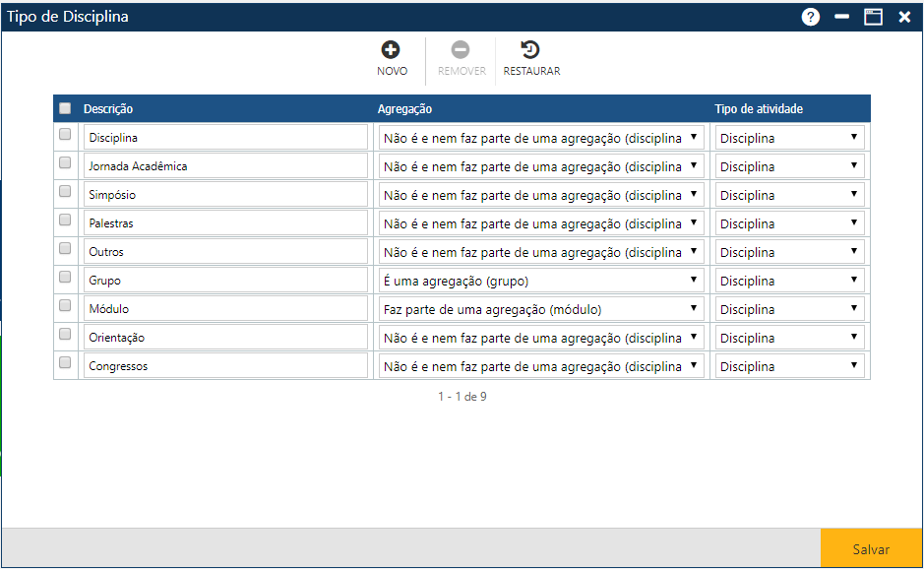
Task: Tick the Congressos row checkbox
Action: (65, 362)
